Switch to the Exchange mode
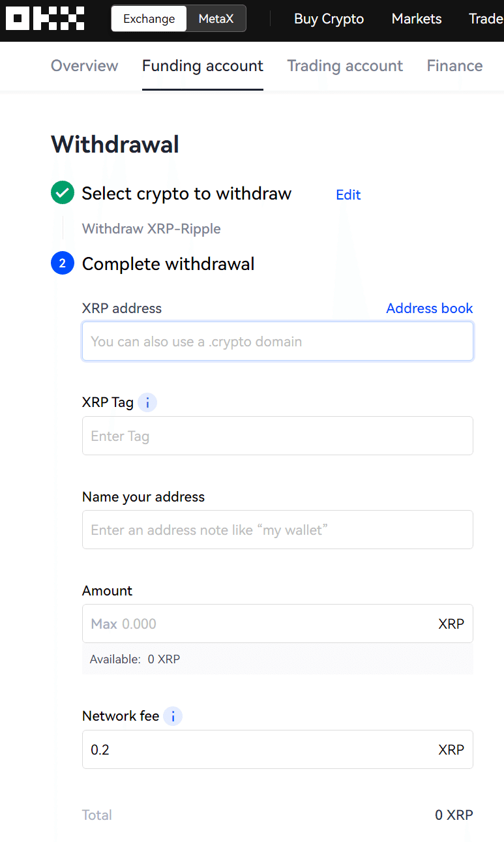This screenshot has width=504, height=842. (x=148, y=19)
